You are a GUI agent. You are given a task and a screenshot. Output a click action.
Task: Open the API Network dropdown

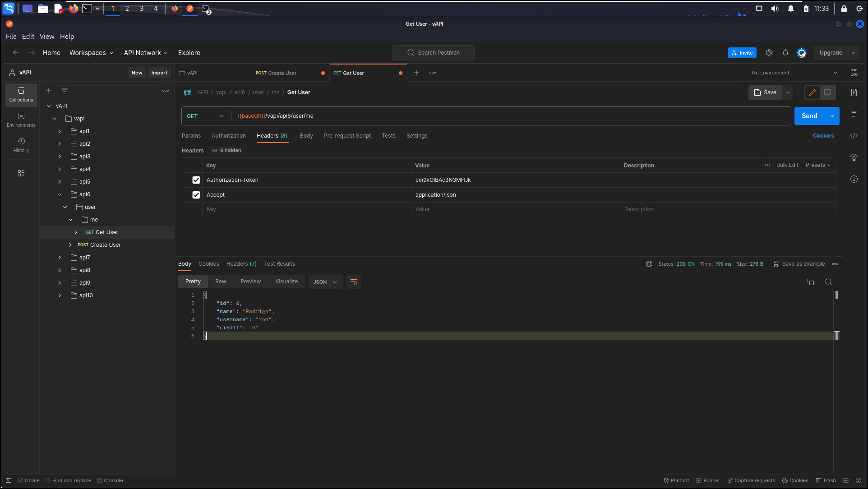pyautogui.click(x=146, y=53)
